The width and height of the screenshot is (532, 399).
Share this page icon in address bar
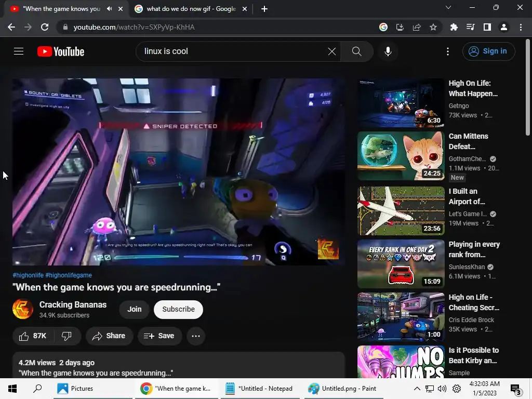(x=416, y=27)
